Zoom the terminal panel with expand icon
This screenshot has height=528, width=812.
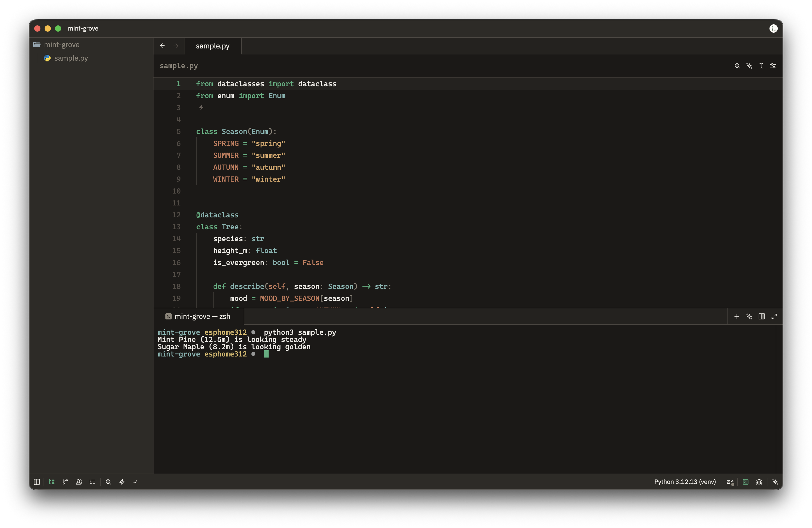(x=774, y=316)
